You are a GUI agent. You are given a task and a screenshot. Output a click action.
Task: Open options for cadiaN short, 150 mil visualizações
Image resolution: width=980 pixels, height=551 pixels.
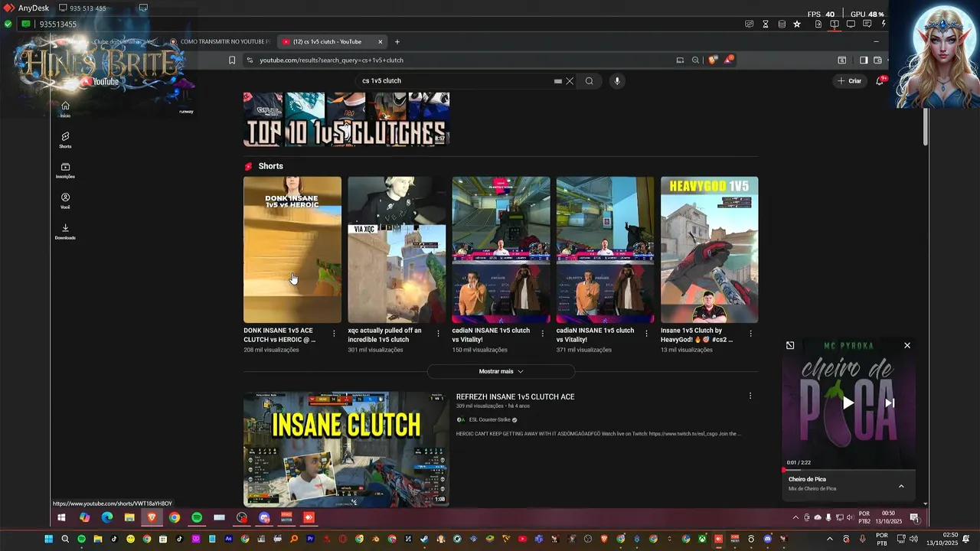click(542, 333)
